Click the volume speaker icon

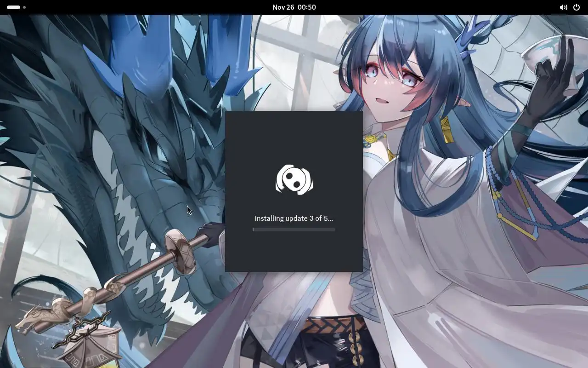tap(563, 7)
